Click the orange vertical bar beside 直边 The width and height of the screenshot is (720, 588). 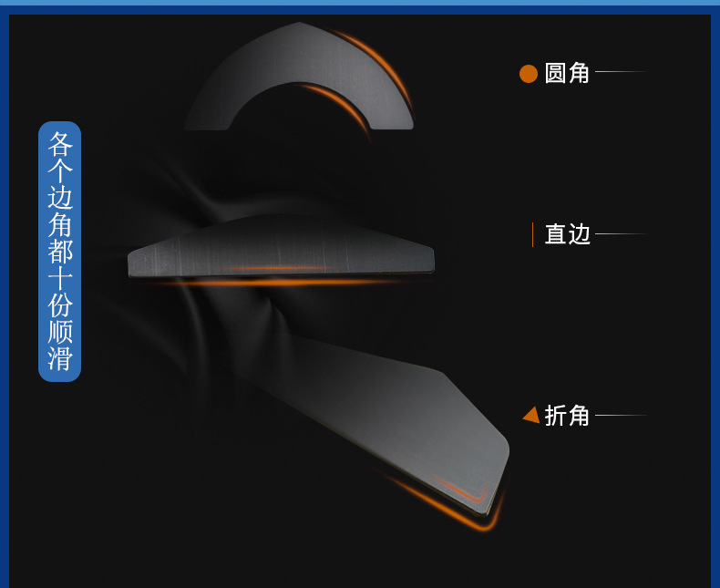coord(532,234)
